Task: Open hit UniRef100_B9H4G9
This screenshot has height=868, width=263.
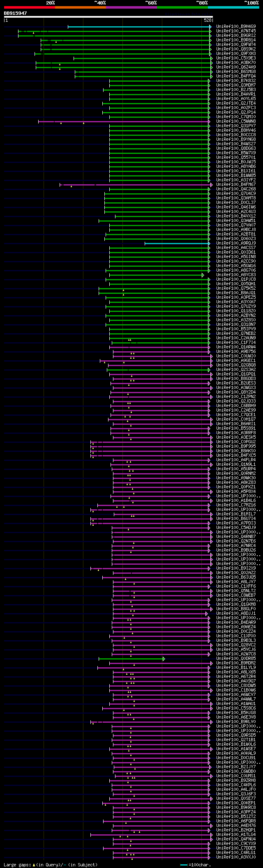Action: coord(236,27)
